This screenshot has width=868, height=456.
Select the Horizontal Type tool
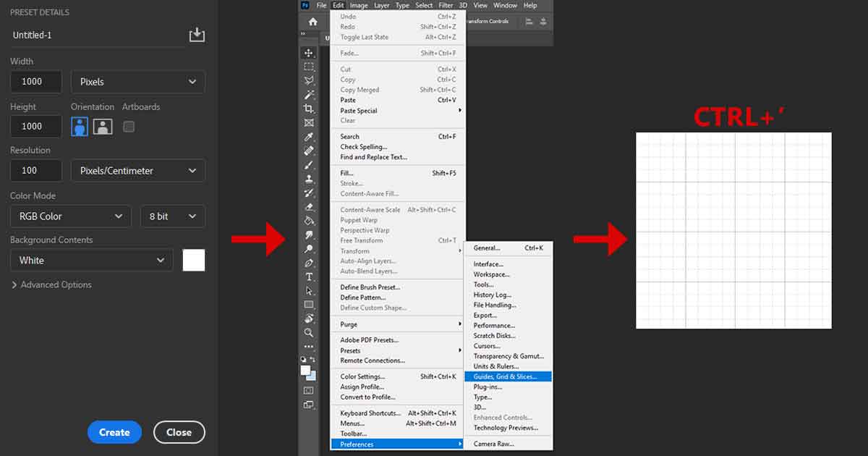(x=309, y=276)
